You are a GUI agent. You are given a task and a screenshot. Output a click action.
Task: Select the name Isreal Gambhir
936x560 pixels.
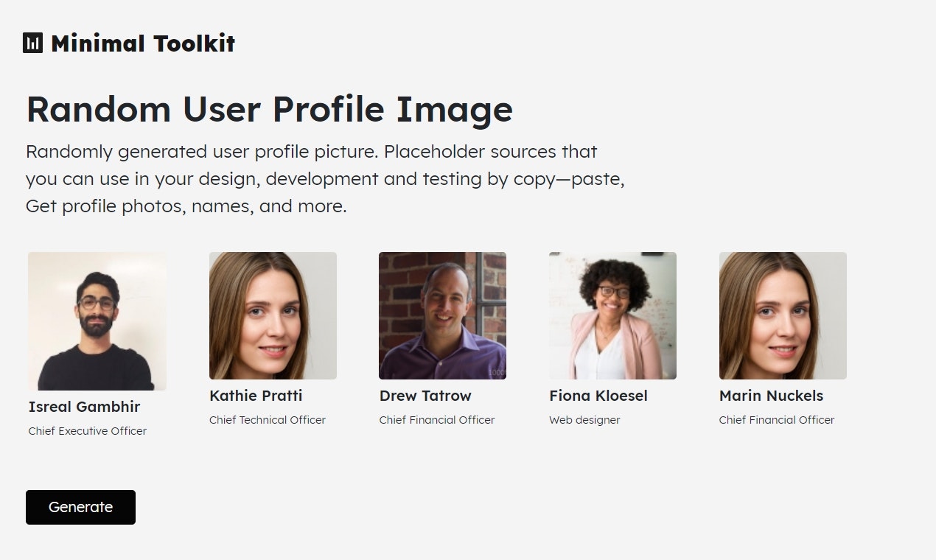[84, 407]
